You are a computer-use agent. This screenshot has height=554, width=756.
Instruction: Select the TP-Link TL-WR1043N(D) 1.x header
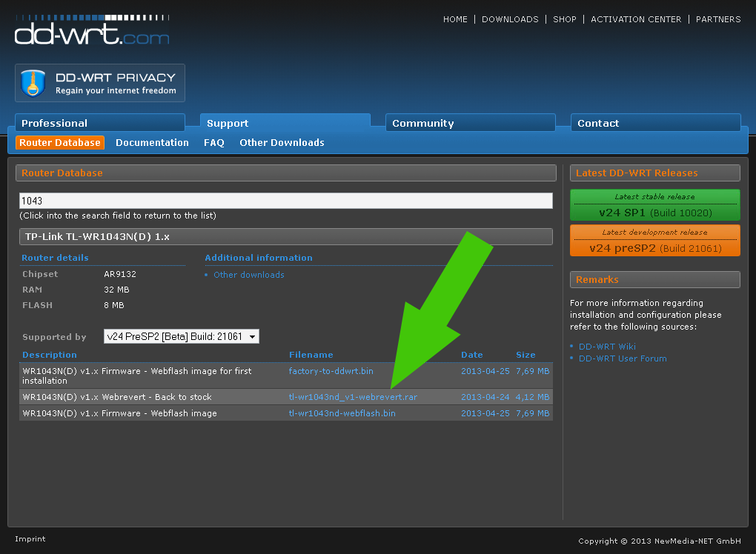tap(286, 236)
